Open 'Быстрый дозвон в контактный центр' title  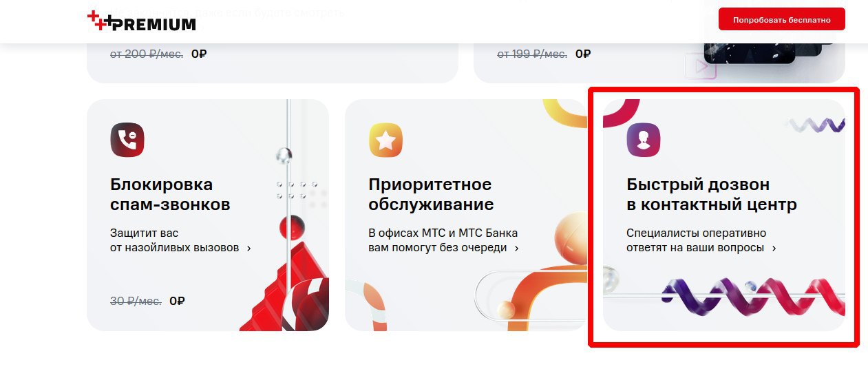[x=712, y=195]
